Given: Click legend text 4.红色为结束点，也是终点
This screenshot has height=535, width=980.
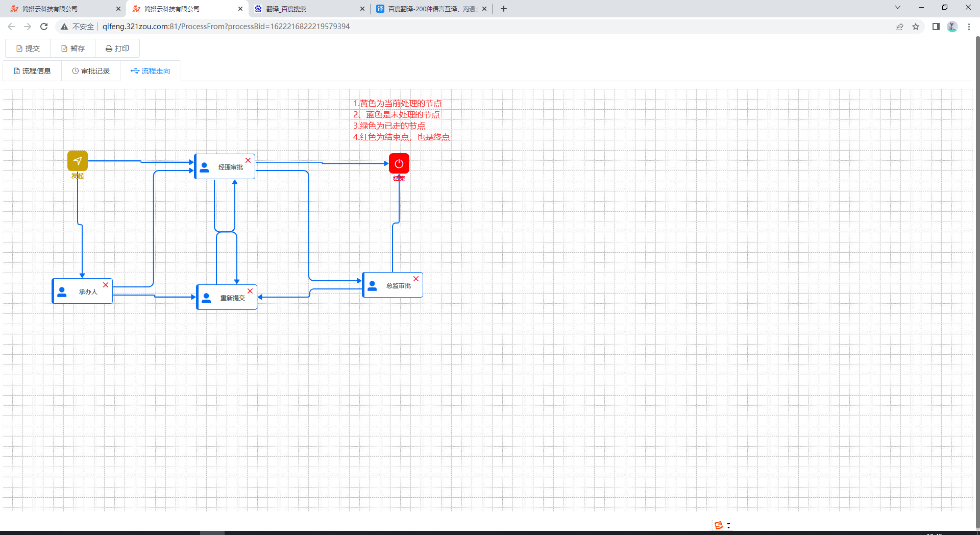Looking at the screenshot, I should click(x=402, y=137).
